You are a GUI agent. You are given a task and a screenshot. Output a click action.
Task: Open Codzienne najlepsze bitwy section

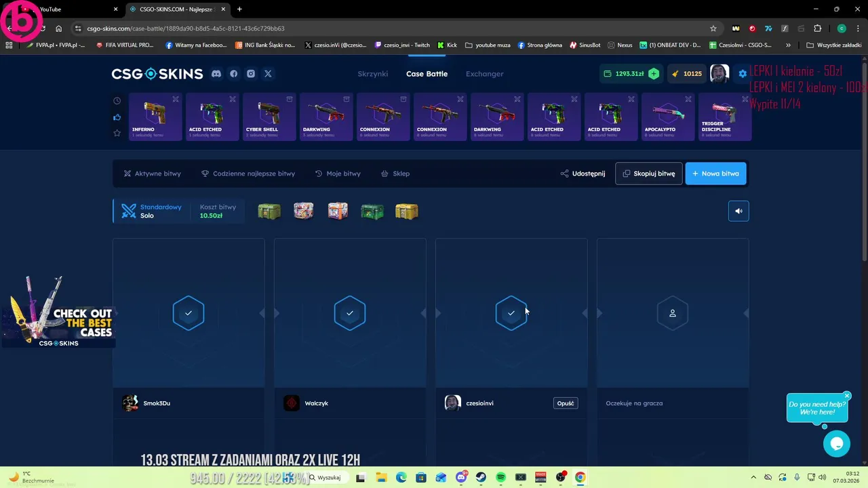(248, 174)
